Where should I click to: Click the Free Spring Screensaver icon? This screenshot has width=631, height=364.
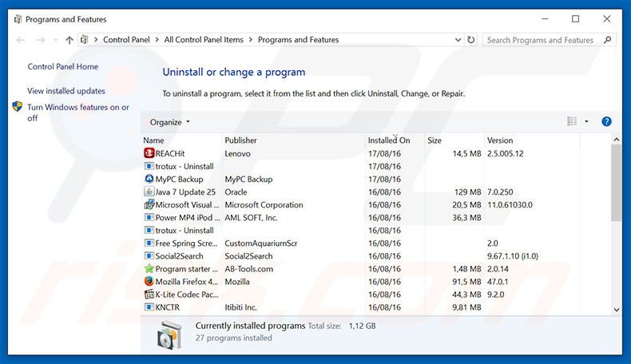pos(149,243)
